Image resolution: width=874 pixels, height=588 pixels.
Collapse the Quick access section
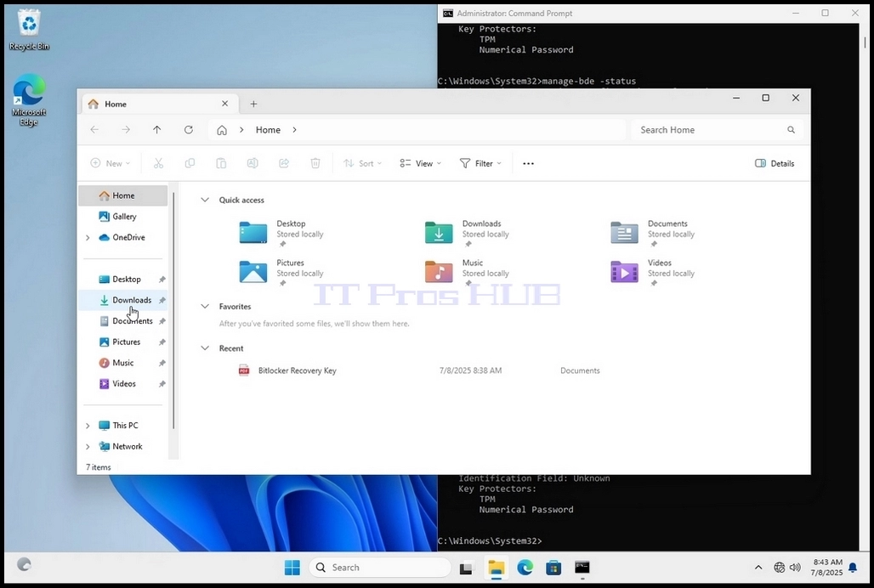click(x=205, y=200)
